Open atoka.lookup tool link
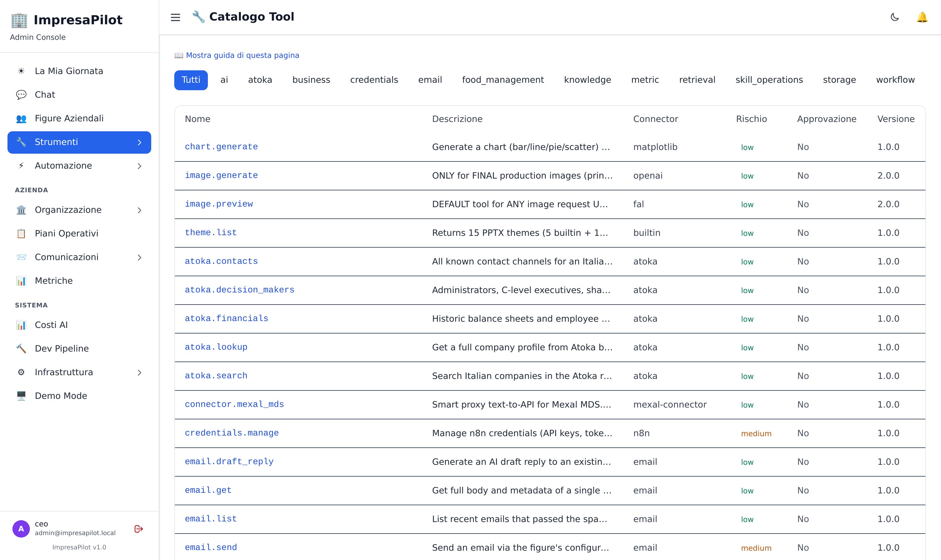 pos(216,347)
